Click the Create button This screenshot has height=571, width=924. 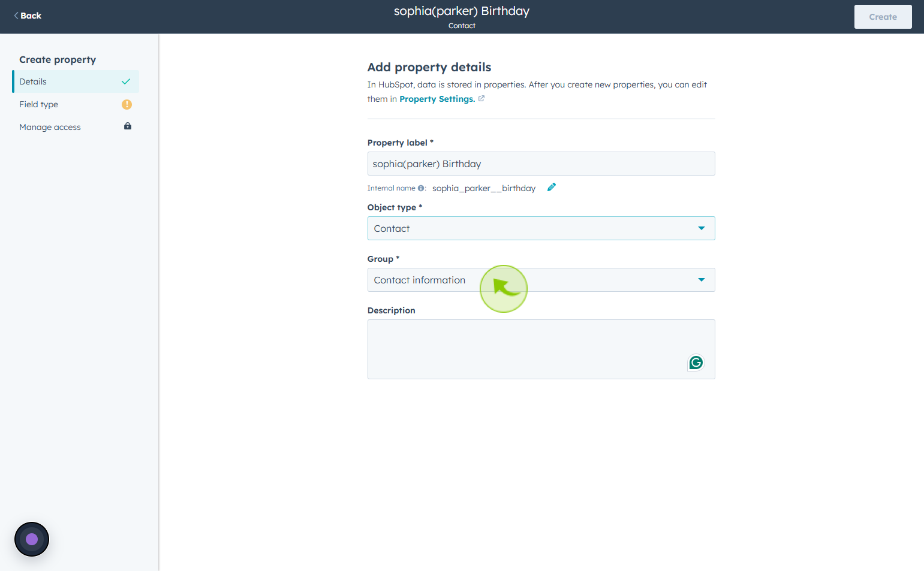pos(883,17)
